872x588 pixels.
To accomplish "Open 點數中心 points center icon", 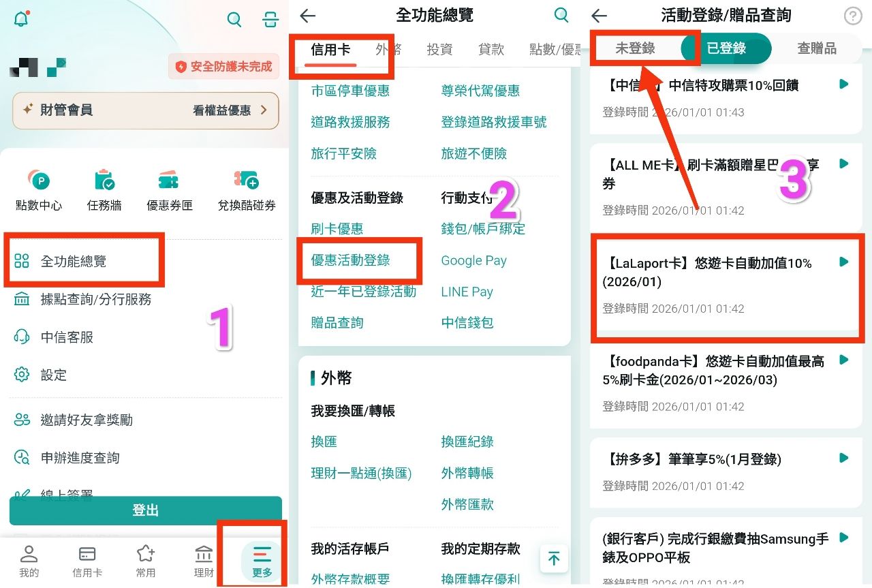I will [x=39, y=181].
